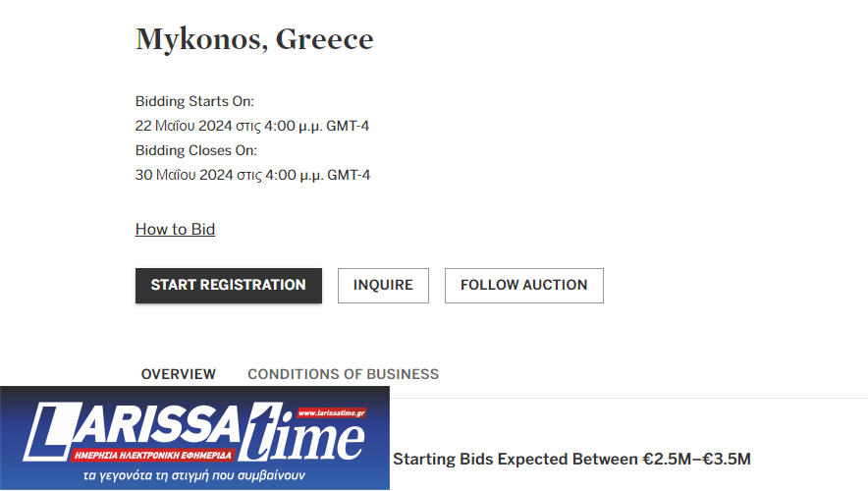
Task: Click the GMT-4 timezone on the start date
Action: (349, 126)
